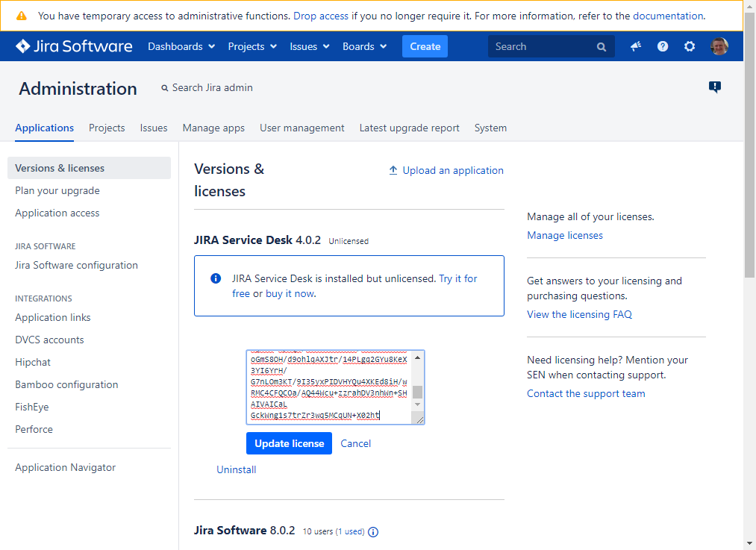756x550 pixels.
Task: Click the Update license button
Action: point(290,443)
